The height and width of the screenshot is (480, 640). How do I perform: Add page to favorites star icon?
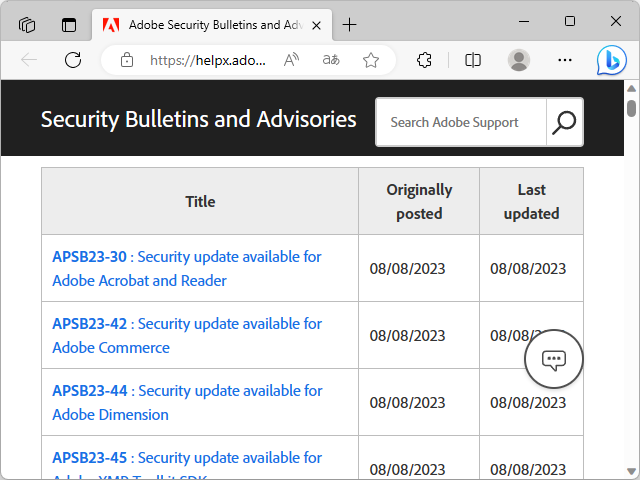(371, 60)
